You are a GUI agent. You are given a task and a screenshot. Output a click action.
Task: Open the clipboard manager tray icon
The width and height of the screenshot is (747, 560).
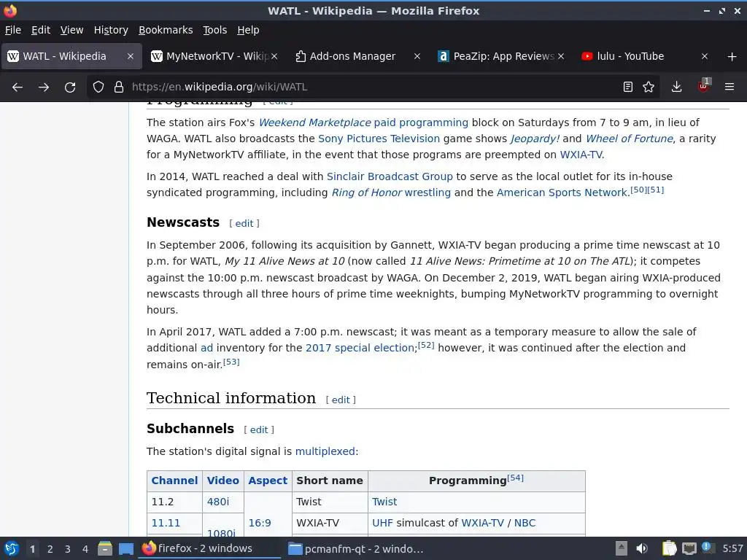[x=670, y=548]
